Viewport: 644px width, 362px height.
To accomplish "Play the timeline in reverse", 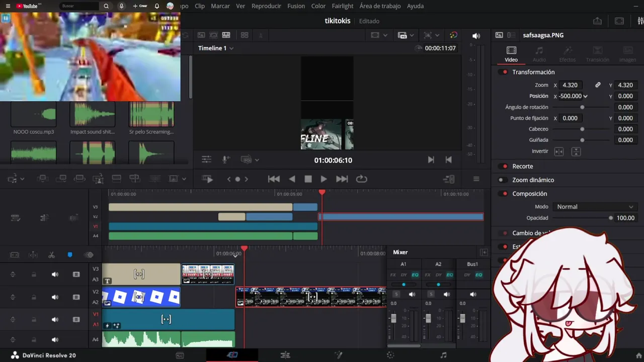I will tap(292, 179).
